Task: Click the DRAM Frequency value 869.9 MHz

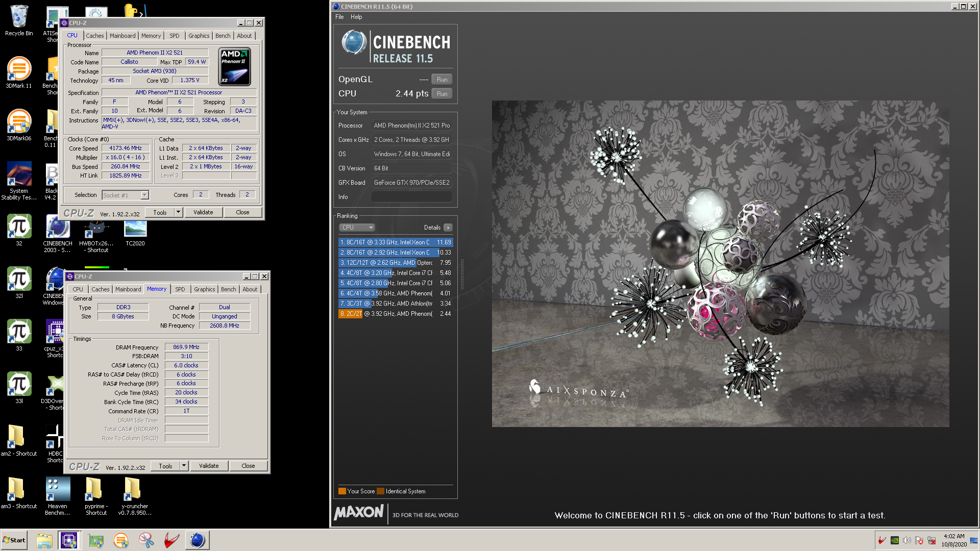Action: (186, 347)
